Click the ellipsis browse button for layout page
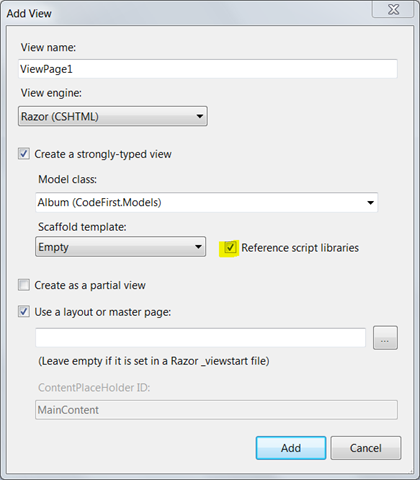 point(385,338)
